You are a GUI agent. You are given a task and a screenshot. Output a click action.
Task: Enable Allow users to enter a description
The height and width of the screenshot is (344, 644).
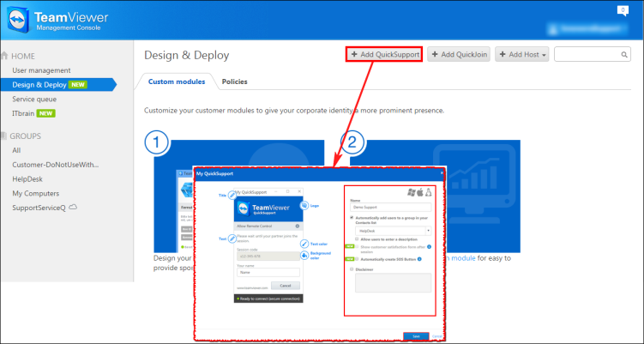click(x=357, y=238)
